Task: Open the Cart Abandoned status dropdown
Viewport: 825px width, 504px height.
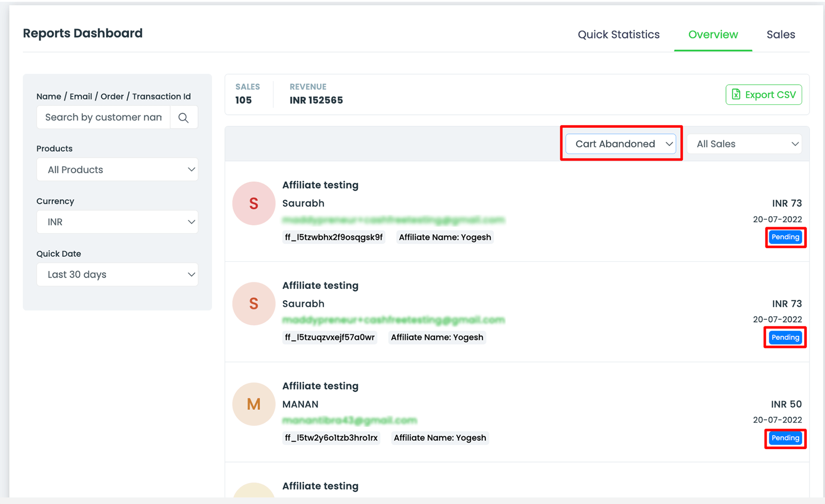Action: click(x=620, y=144)
